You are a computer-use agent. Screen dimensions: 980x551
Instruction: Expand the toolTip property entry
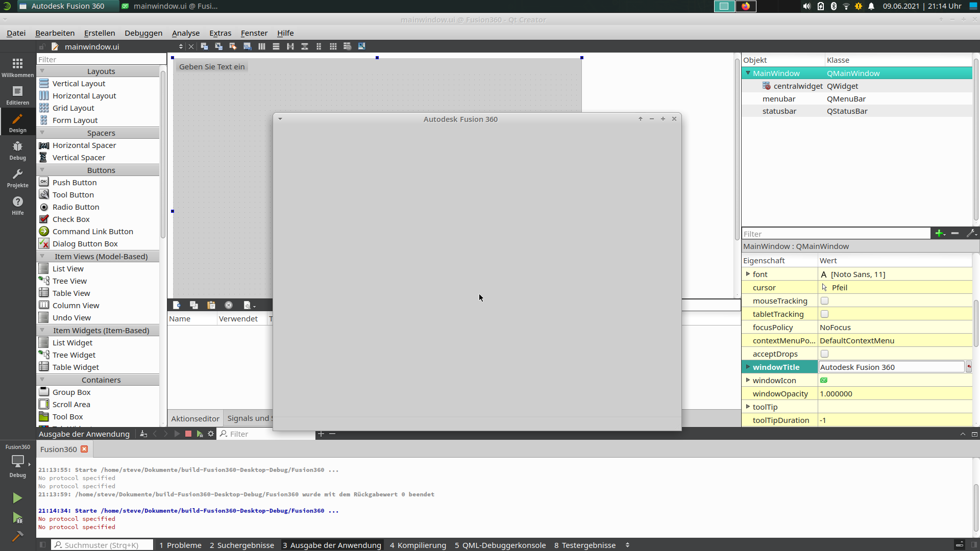(x=748, y=407)
